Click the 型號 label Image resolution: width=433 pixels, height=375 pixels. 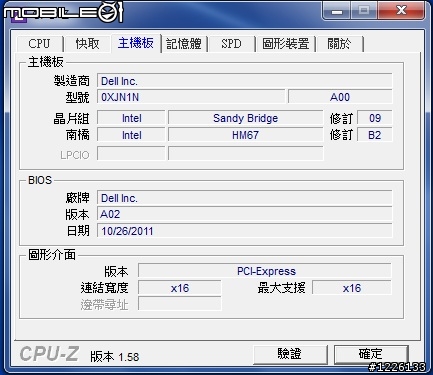point(77,97)
